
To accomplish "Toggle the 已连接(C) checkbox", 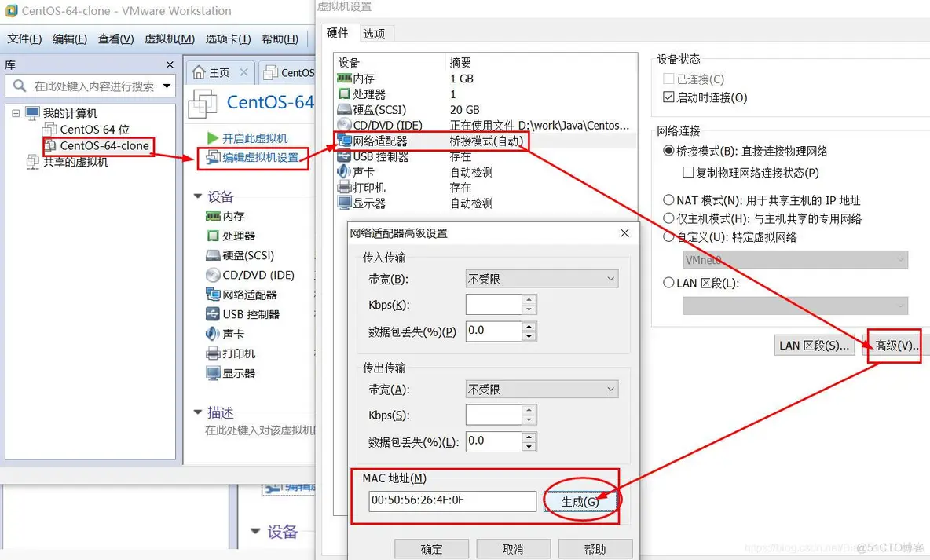I will point(668,79).
